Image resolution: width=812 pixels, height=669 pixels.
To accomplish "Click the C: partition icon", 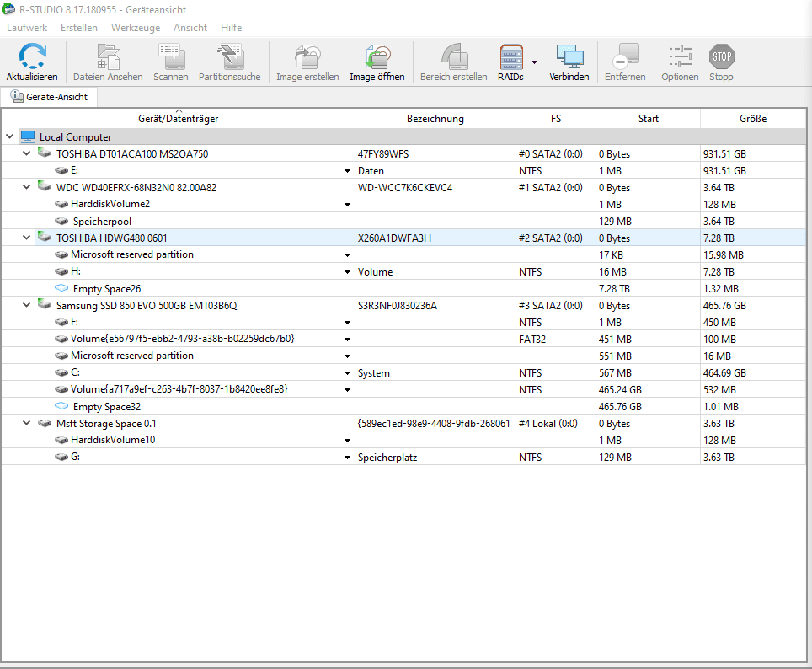I will point(61,372).
